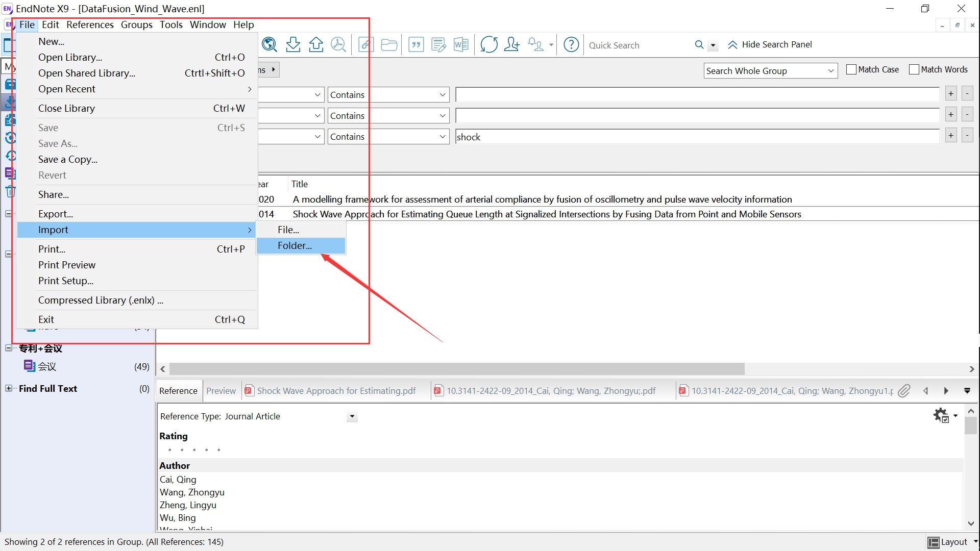980x551 pixels.
Task: Enable the Match Words checkbox
Action: pos(914,69)
